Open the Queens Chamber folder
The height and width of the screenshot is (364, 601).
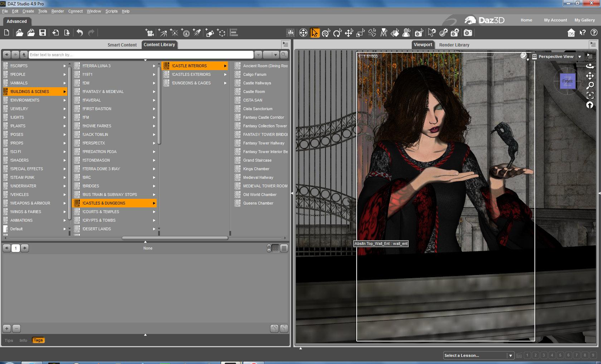click(x=258, y=203)
